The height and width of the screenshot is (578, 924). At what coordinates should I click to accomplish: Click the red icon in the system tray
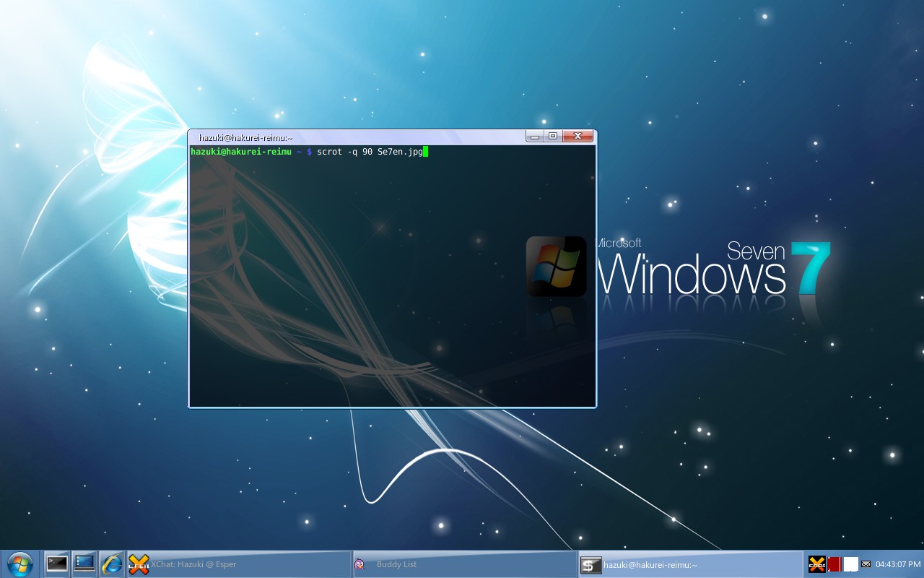point(834,564)
